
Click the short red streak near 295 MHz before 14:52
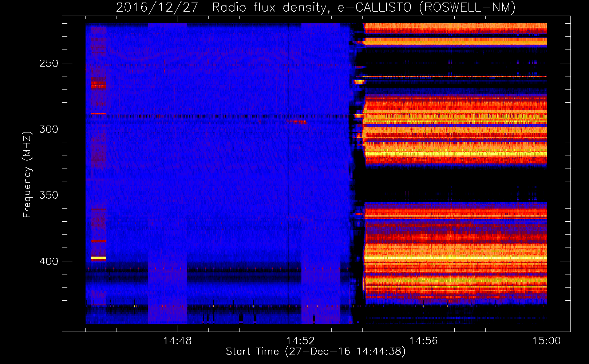[296, 122]
